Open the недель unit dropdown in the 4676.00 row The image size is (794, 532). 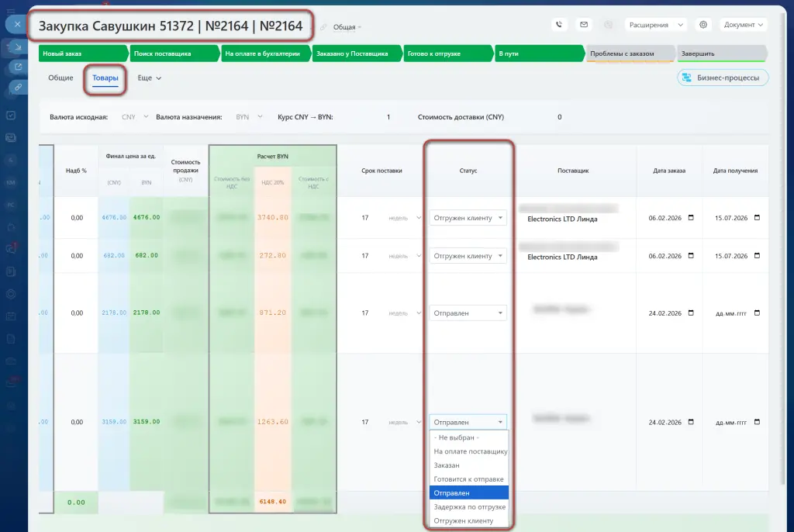tap(404, 218)
